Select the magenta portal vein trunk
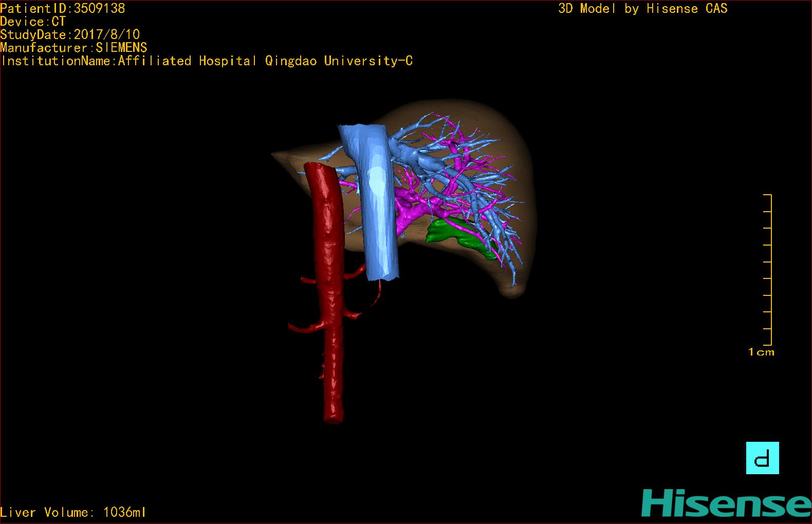This screenshot has height=524, width=812. 411,211
